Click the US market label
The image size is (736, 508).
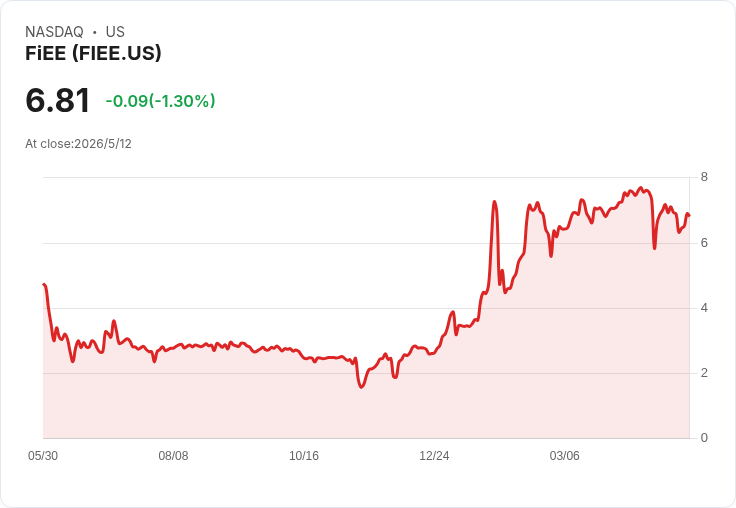tap(115, 32)
